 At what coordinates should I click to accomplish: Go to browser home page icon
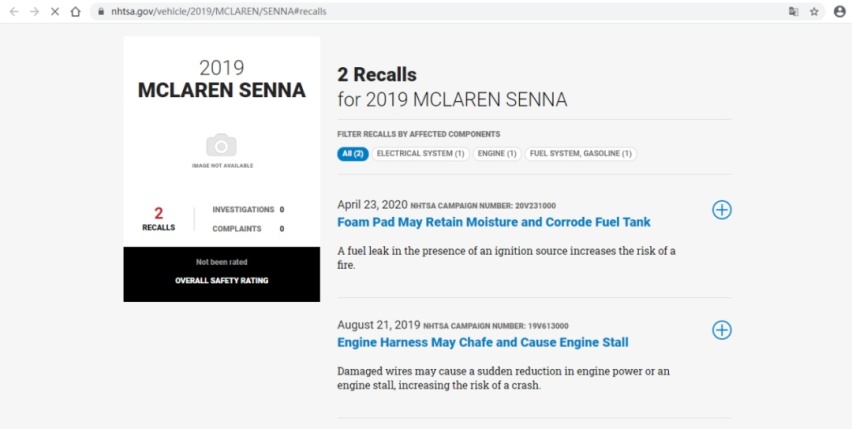tap(76, 11)
